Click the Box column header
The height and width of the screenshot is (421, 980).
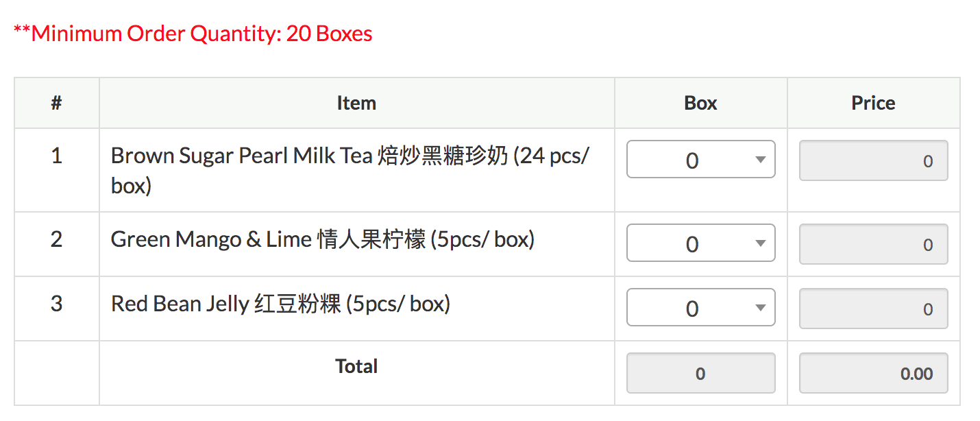pyautogui.click(x=700, y=103)
